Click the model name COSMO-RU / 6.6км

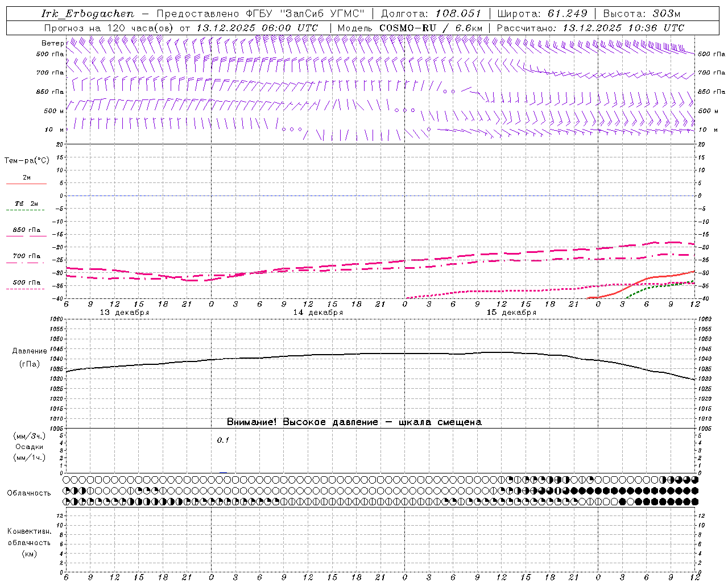431,28
